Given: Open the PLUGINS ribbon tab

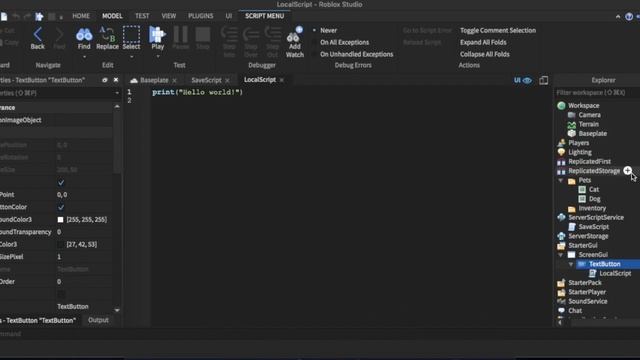Looking at the screenshot, I should tap(200, 16).
